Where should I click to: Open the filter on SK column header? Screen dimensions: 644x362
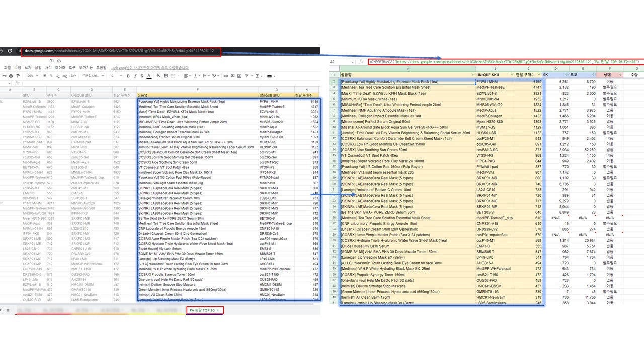coord(566,75)
